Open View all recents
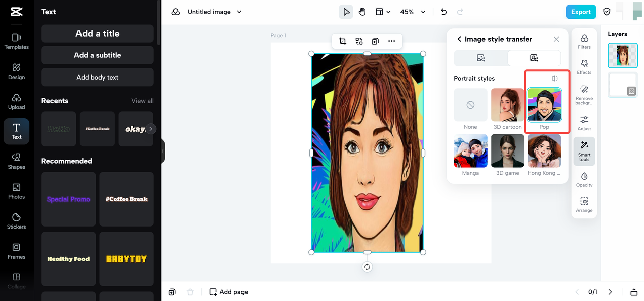644x301 pixels. point(142,101)
